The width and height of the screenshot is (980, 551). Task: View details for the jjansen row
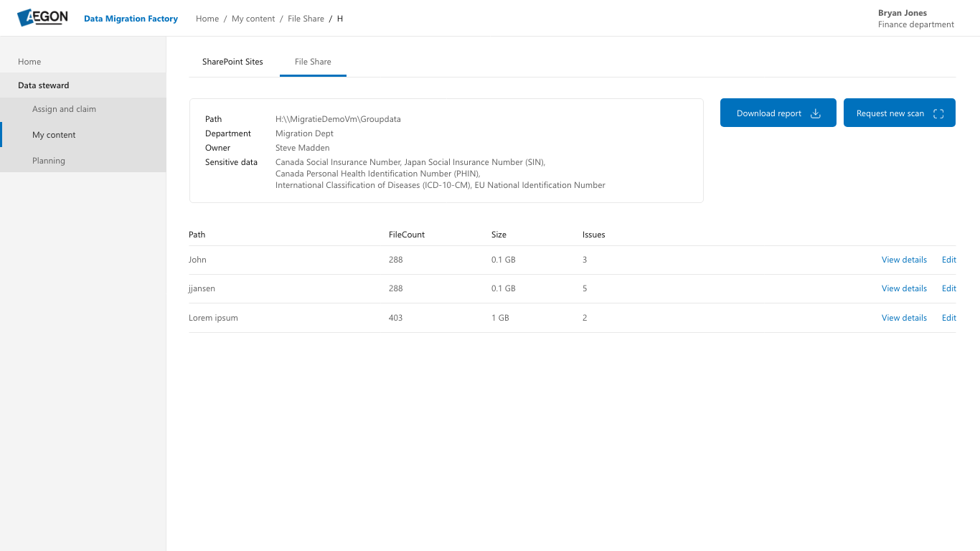tap(904, 288)
